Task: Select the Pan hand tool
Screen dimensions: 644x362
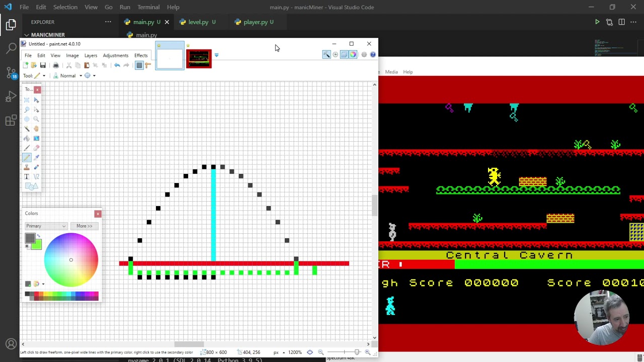Action: click(x=36, y=129)
